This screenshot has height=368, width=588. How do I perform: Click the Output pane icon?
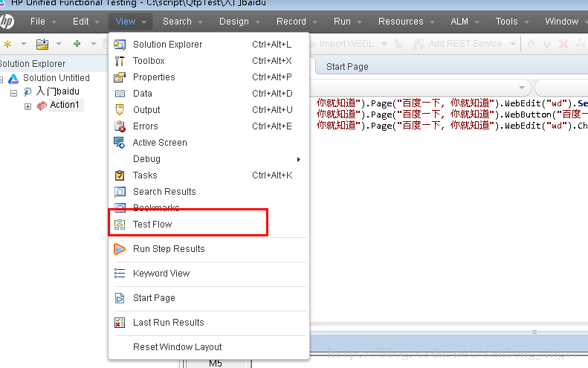click(120, 109)
